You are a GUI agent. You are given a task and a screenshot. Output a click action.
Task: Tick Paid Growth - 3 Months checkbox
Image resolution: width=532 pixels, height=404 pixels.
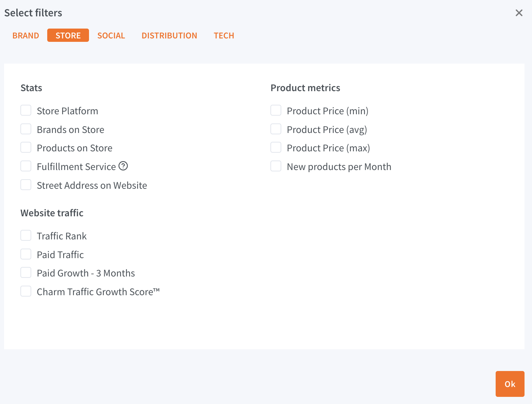coord(26,273)
